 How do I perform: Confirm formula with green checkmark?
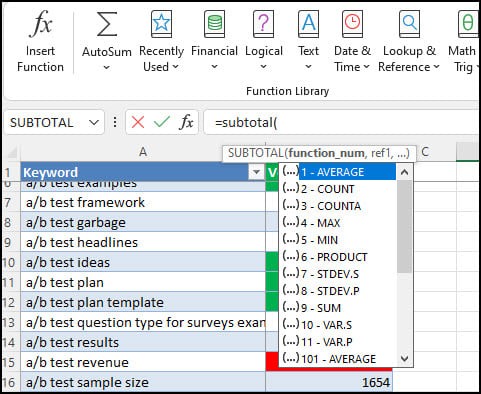[162, 122]
